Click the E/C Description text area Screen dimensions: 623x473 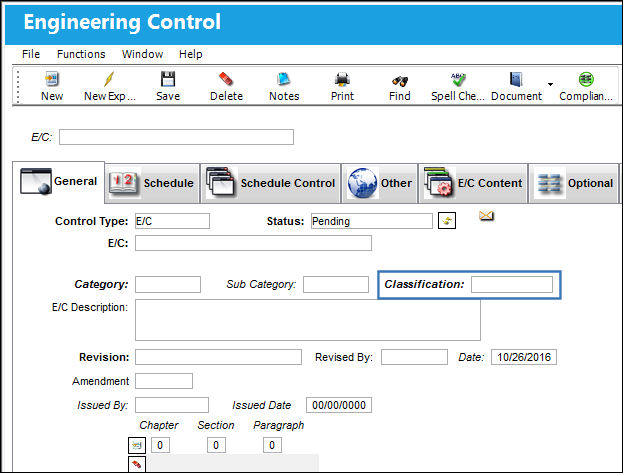click(308, 320)
